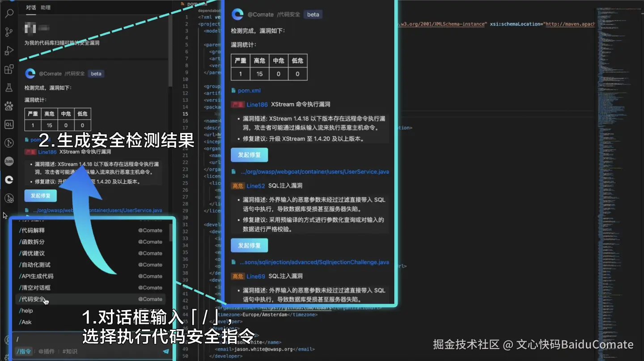This screenshot has width=644, height=361.
Task: Click the send paper-plane icon
Action: pos(166,351)
